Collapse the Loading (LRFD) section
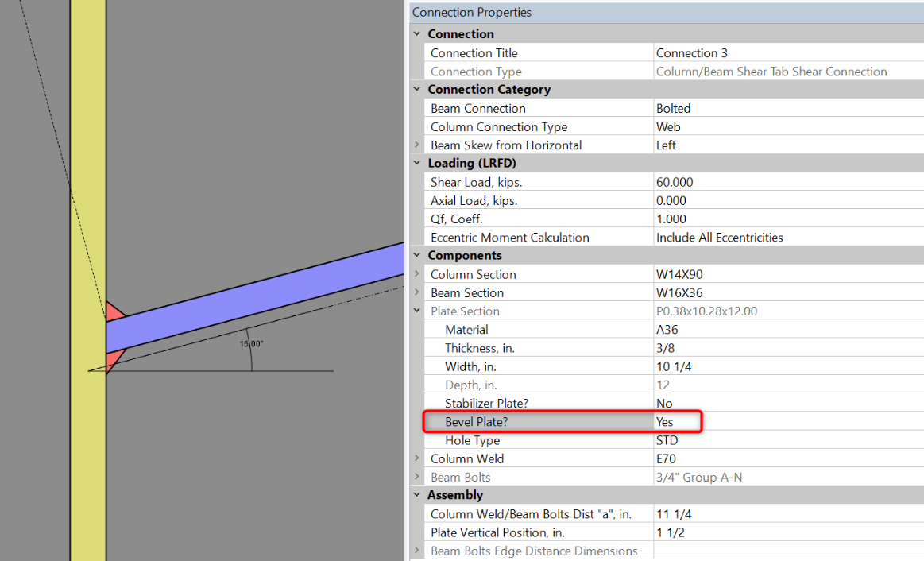This screenshot has height=561, width=924. click(418, 164)
